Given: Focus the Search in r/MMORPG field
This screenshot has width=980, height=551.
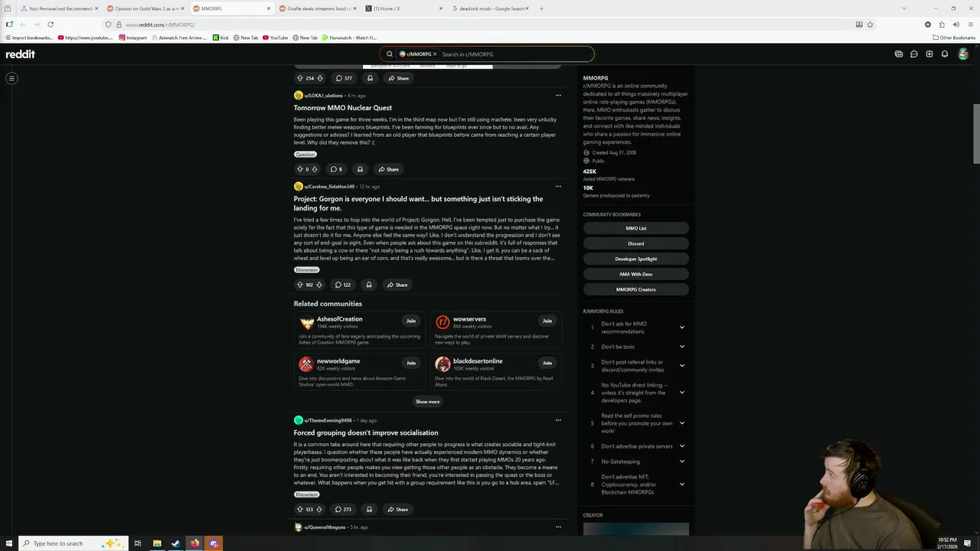Looking at the screenshot, I should click(x=515, y=54).
